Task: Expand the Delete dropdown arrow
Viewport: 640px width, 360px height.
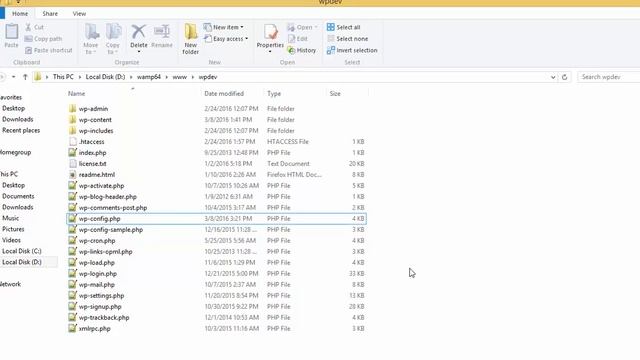Action: [x=139, y=52]
